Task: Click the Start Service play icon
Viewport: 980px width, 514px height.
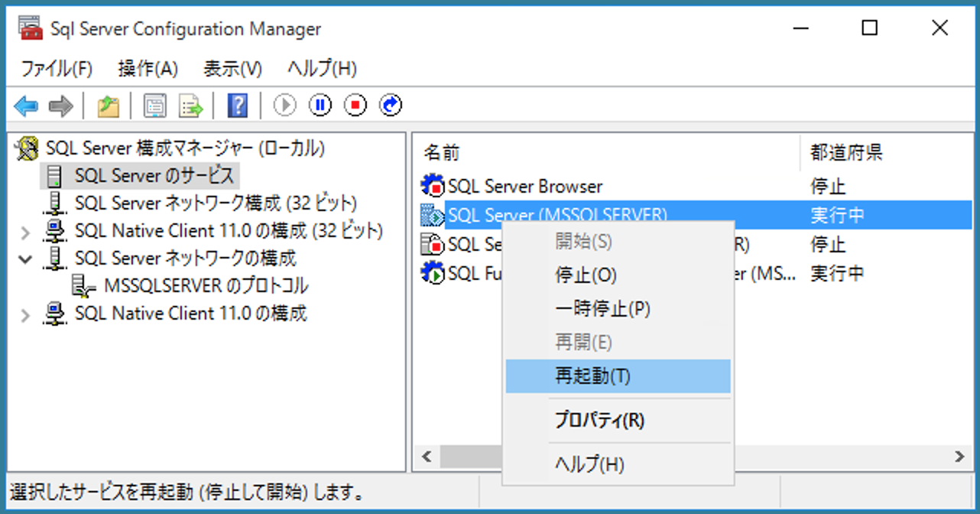Action: click(285, 105)
